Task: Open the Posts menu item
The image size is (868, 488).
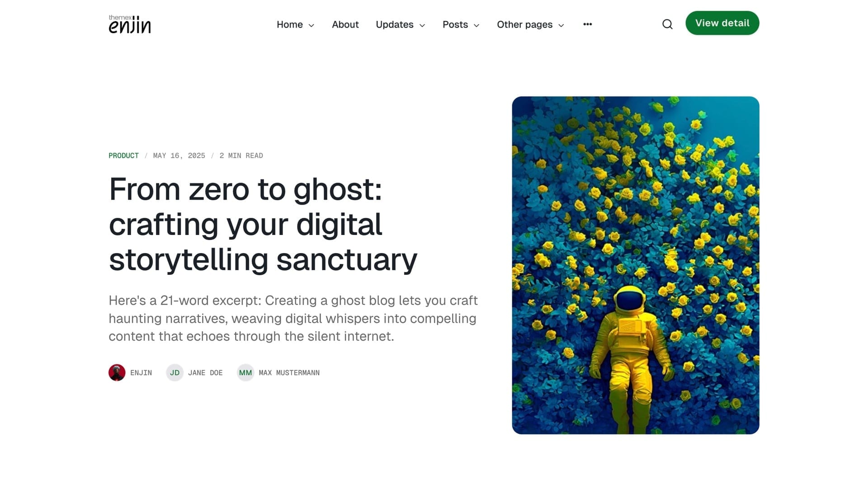Action: coord(455,24)
